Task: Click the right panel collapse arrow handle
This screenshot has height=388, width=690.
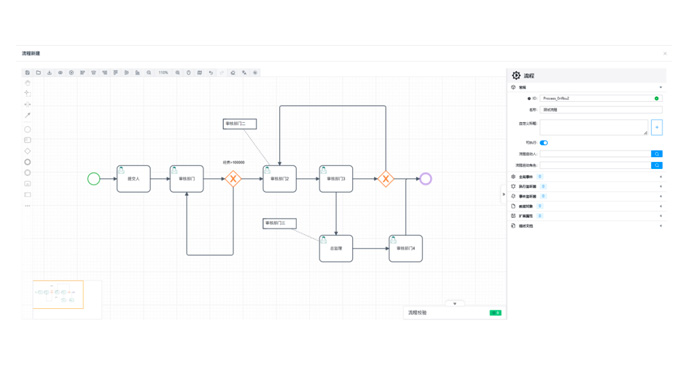Action: coord(504,194)
